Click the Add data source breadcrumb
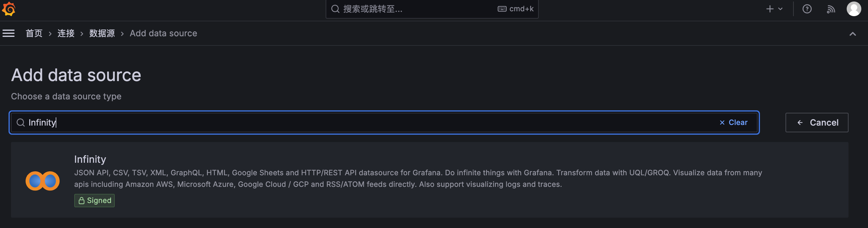This screenshot has height=228, width=868. 163,34
